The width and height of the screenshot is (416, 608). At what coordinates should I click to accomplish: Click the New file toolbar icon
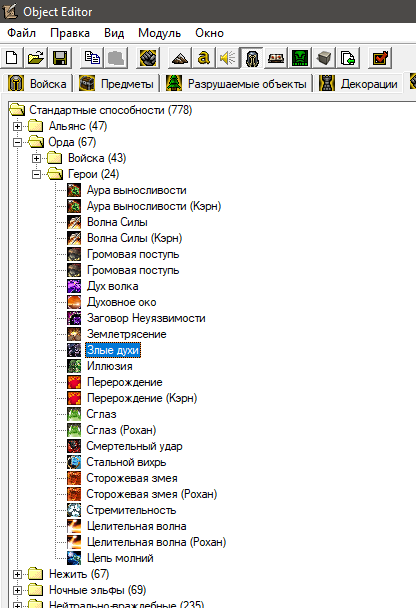12,58
